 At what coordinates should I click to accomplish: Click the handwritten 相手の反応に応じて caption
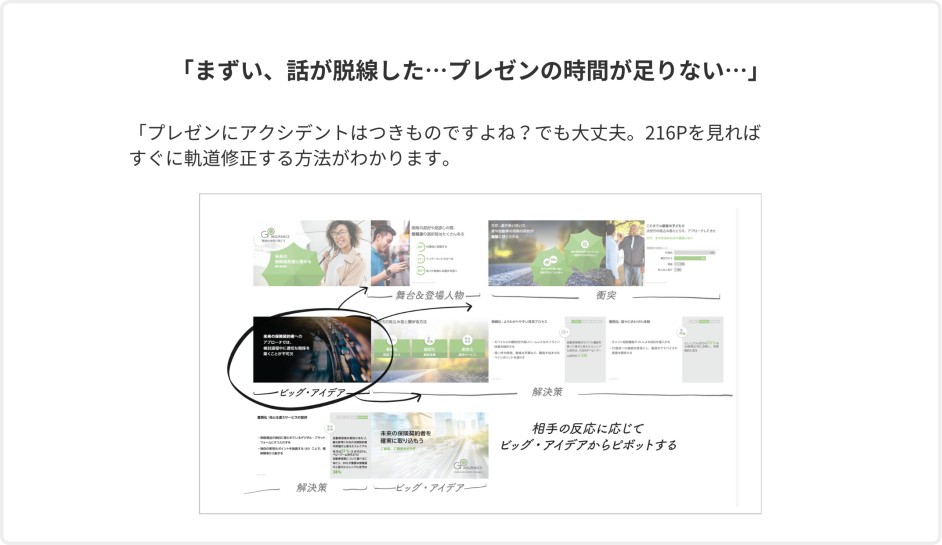click(587, 427)
